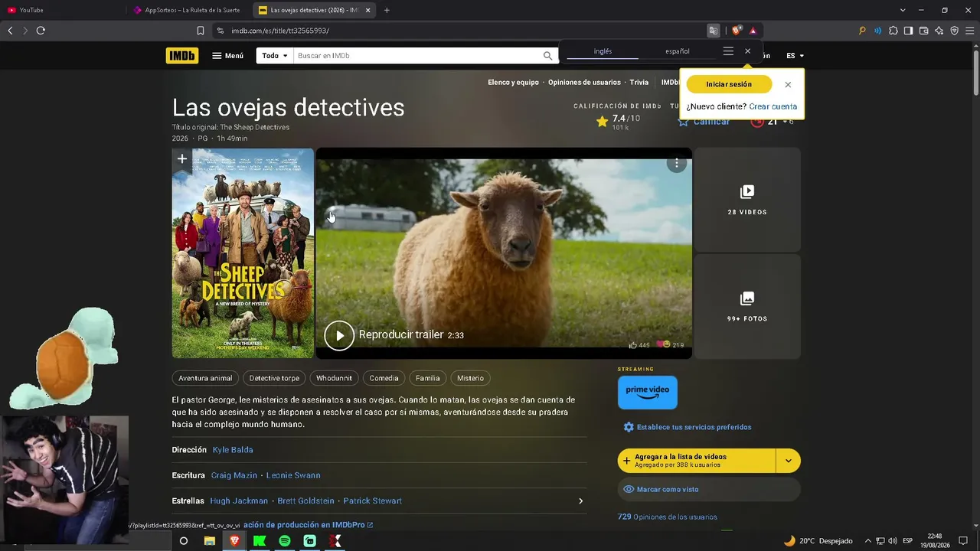The width and height of the screenshot is (980, 551).
Task: Play the trailer with the play button
Action: pos(339,335)
